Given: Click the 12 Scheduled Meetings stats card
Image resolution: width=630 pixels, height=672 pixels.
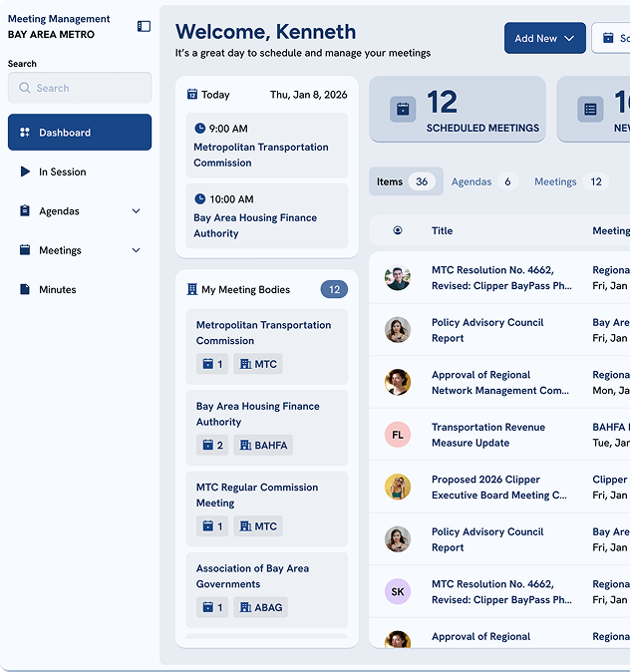Looking at the screenshot, I should click(x=458, y=110).
